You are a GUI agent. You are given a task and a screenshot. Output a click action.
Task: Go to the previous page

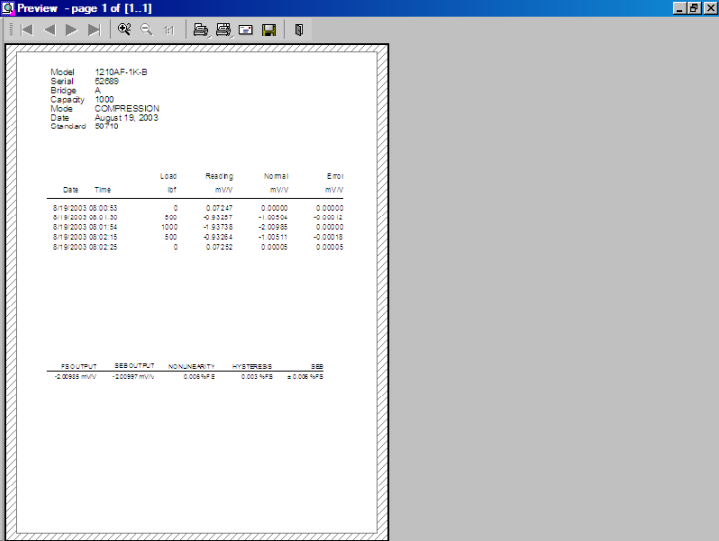pyautogui.click(x=49, y=30)
